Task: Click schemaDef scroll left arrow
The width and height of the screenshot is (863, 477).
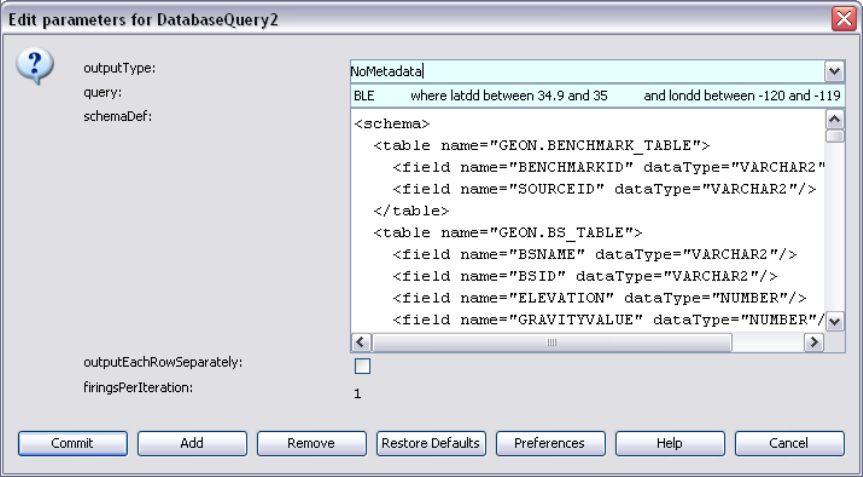Action: click(361, 342)
